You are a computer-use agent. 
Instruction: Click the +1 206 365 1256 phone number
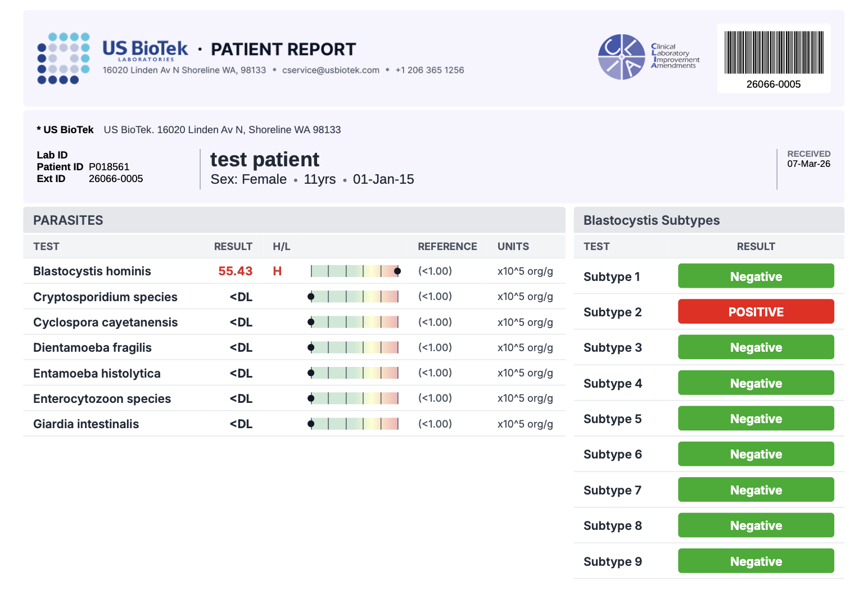pyautogui.click(x=430, y=70)
